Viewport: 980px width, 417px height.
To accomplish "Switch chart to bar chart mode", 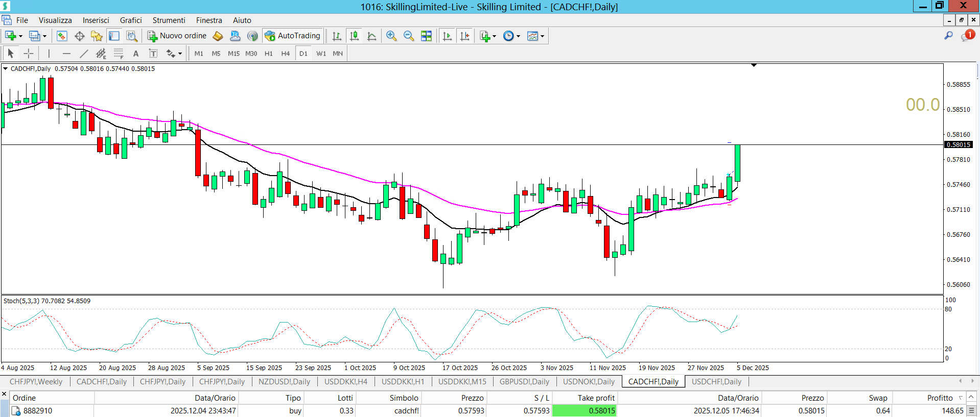I will click(337, 36).
